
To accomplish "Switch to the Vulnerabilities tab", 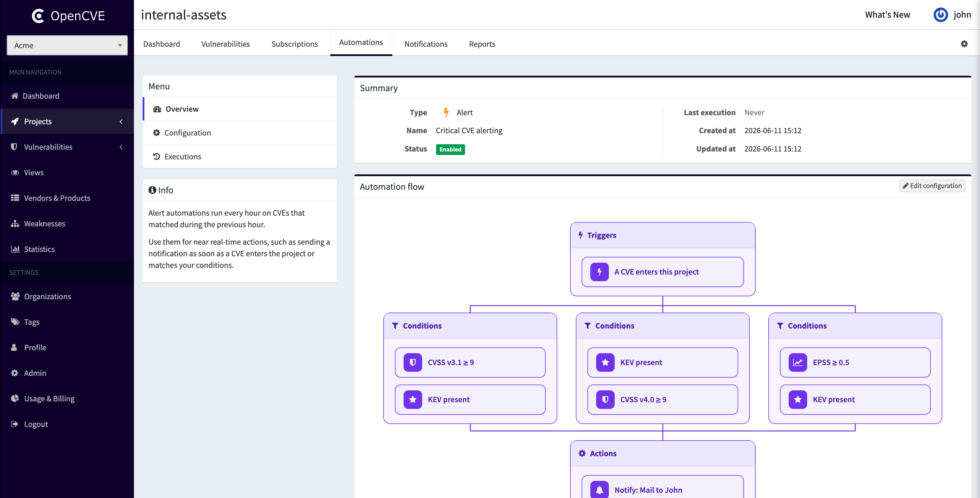I will (226, 44).
